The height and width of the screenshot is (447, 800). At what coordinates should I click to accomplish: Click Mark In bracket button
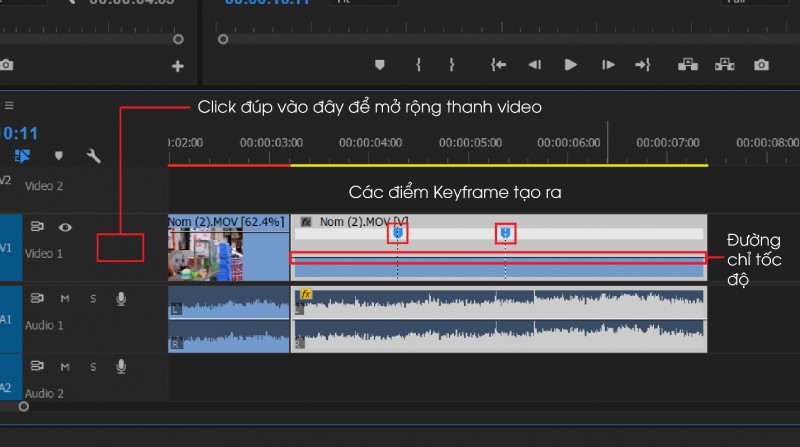418,65
